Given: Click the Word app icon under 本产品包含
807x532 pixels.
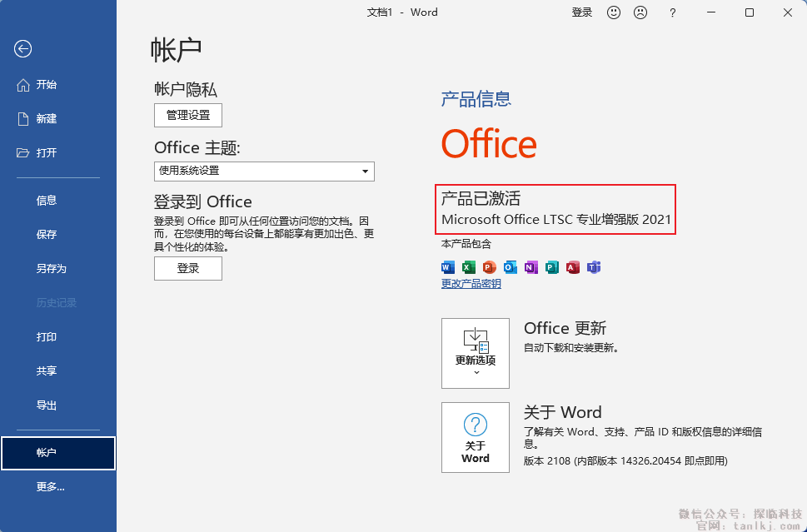Looking at the screenshot, I should point(448,267).
